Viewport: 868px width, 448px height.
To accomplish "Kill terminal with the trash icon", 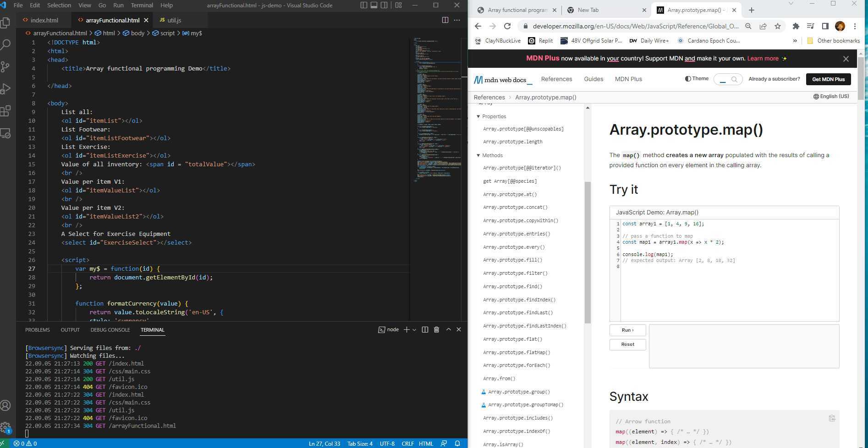I will click(x=436, y=330).
